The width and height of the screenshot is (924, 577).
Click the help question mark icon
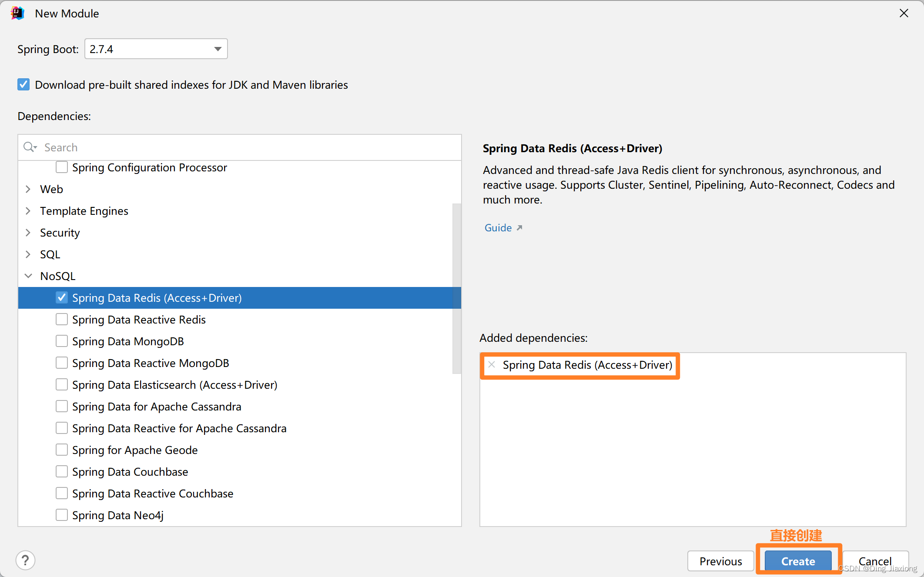click(26, 560)
